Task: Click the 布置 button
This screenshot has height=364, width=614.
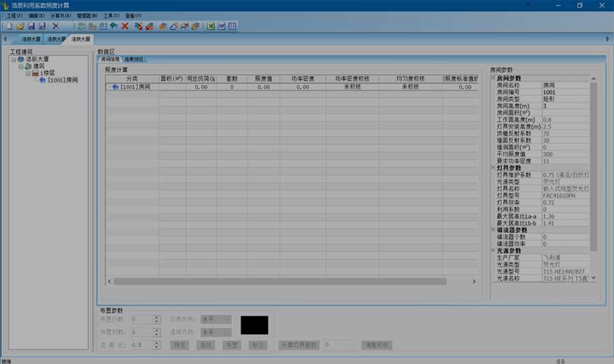Action: pyautogui.click(x=231, y=345)
